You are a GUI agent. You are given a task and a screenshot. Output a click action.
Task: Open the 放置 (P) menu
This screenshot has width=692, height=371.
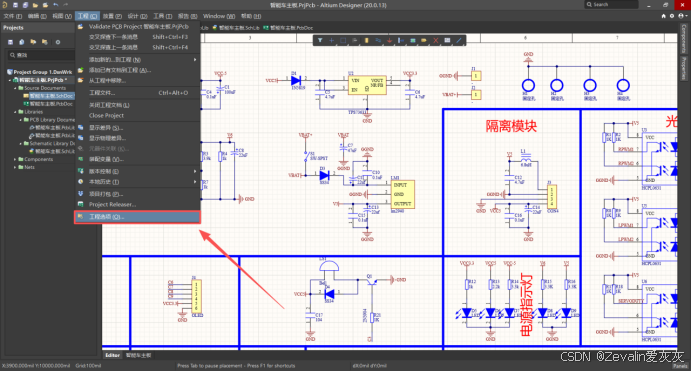(112, 16)
